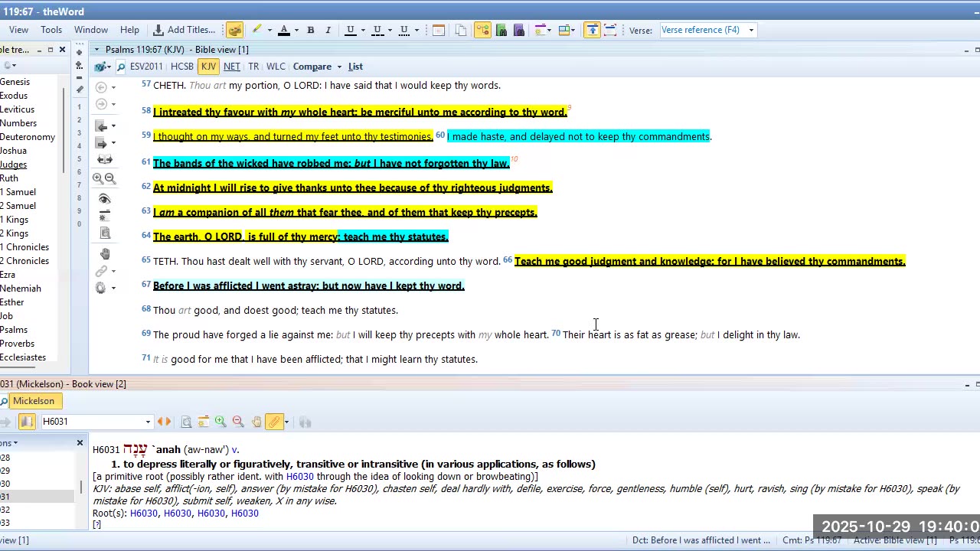Toggle the eye visibility icon in Bible view
Screen dimensions: 980x551
(x=105, y=199)
